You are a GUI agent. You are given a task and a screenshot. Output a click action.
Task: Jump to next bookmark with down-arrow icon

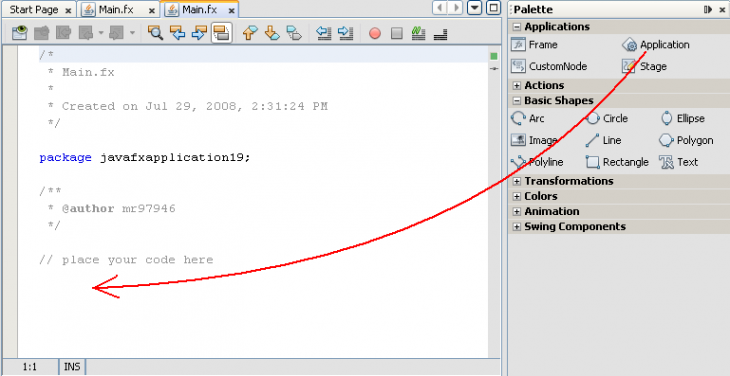(x=272, y=33)
